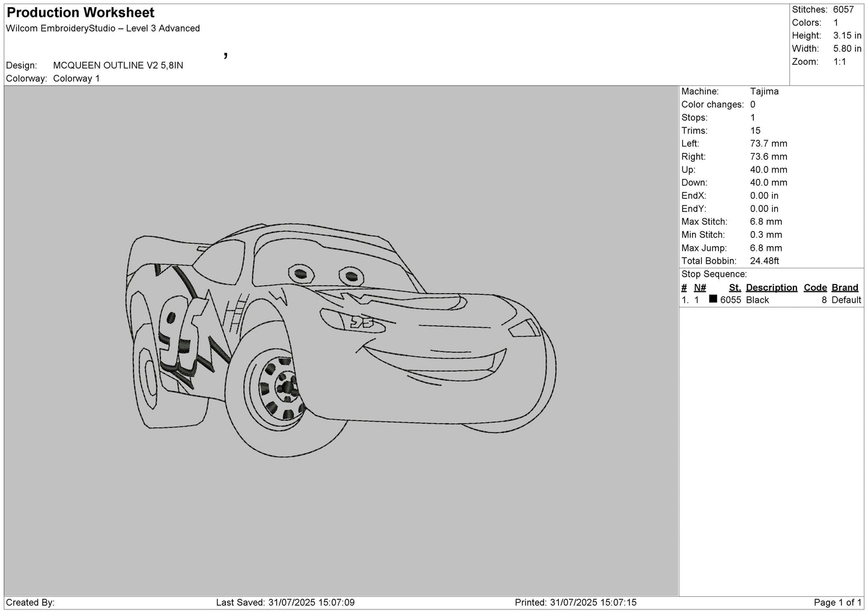Click the Max Stitch value 6.8 mm
Screen dimensions: 868x613
pos(766,222)
